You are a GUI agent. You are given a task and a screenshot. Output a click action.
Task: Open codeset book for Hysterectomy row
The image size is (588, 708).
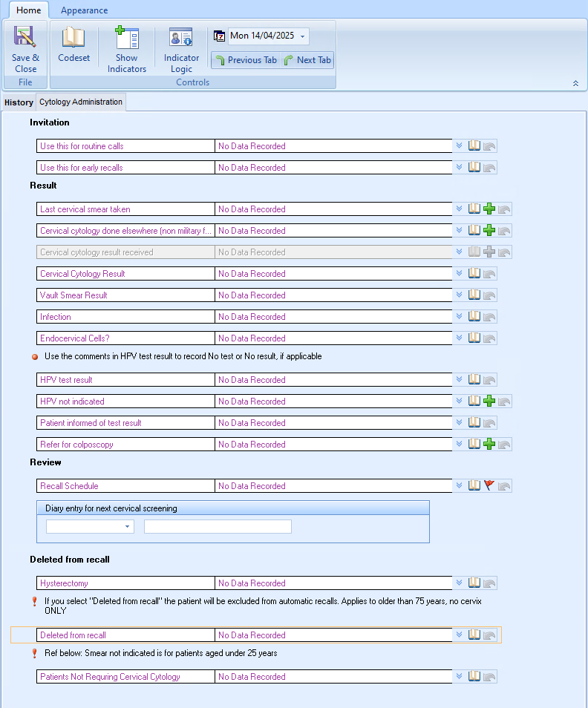[474, 583]
